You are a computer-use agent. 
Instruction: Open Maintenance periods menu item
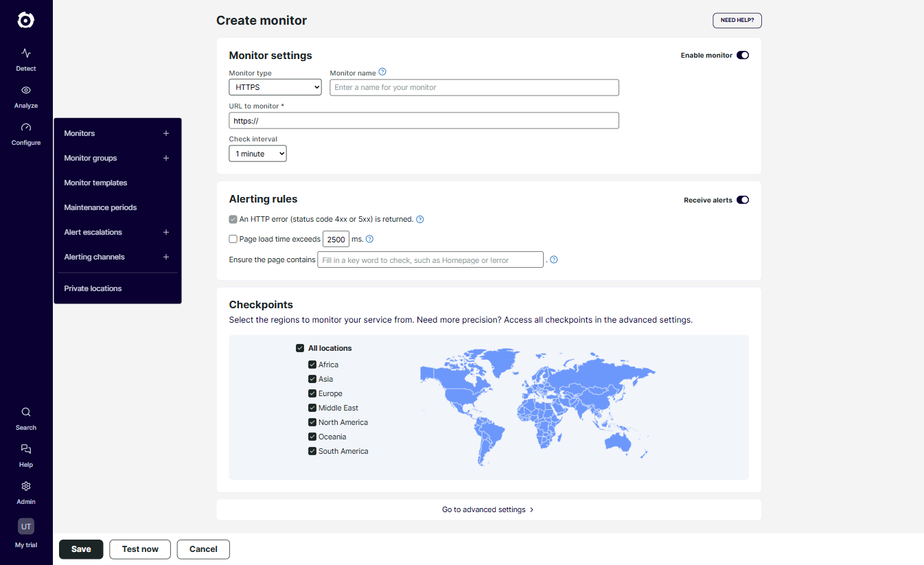pos(100,207)
